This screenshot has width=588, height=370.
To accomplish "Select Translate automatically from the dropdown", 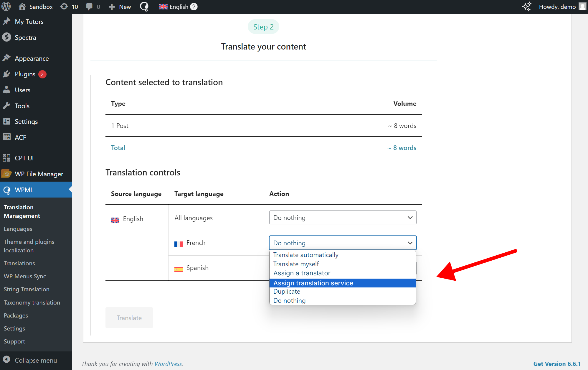I will [x=305, y=255].
